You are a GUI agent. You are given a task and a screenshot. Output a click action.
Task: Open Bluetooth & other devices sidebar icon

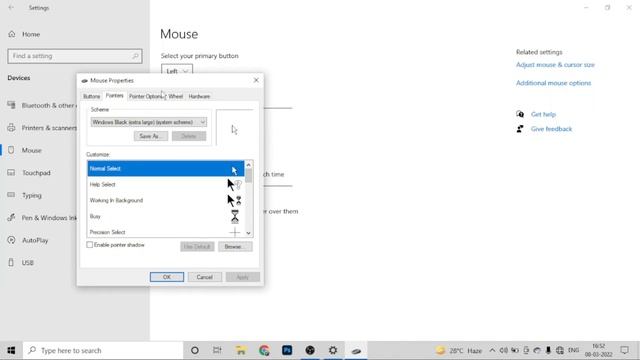[x=11, y=105]
